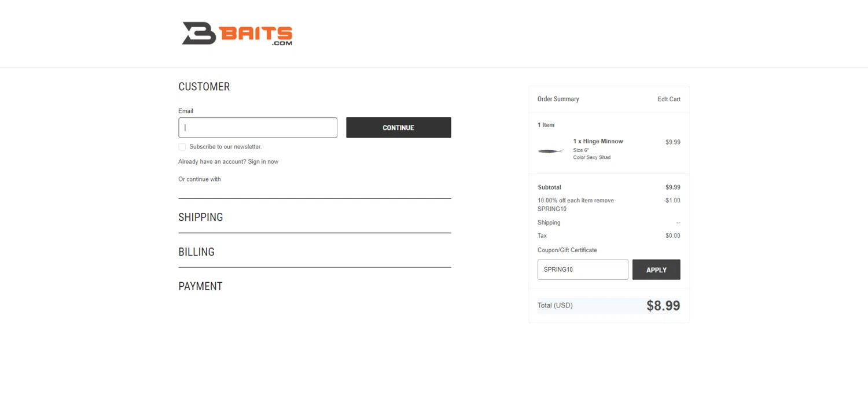Click the '-$1.00' discount value
This screenshot has width=868, height=418.
[x=672, y=201]
